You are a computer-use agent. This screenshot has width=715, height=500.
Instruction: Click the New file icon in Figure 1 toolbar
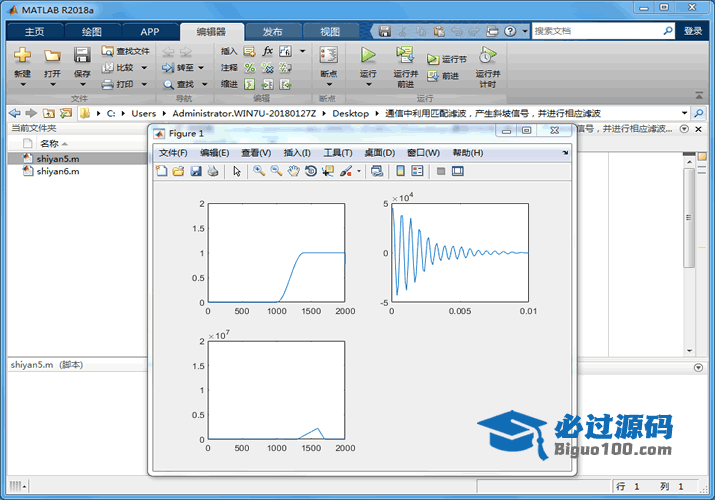click(x=161, y=171)
